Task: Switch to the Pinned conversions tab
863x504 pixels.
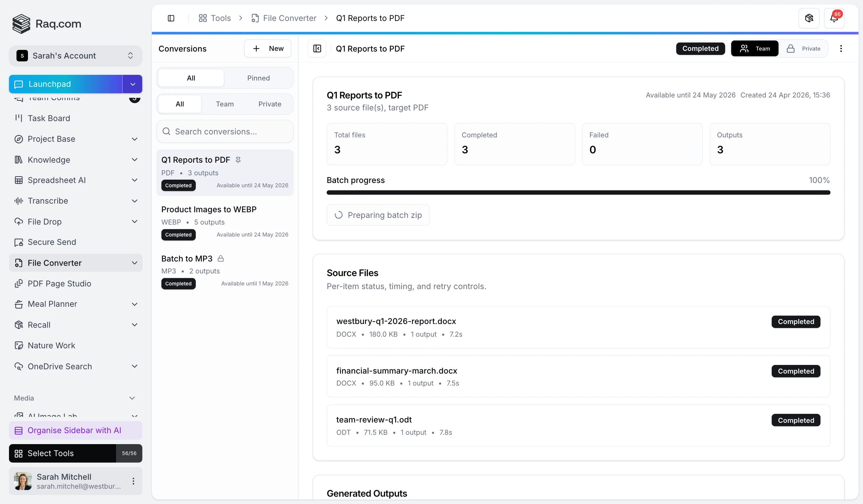Action: pyautogui.click(x=258, y=78)
